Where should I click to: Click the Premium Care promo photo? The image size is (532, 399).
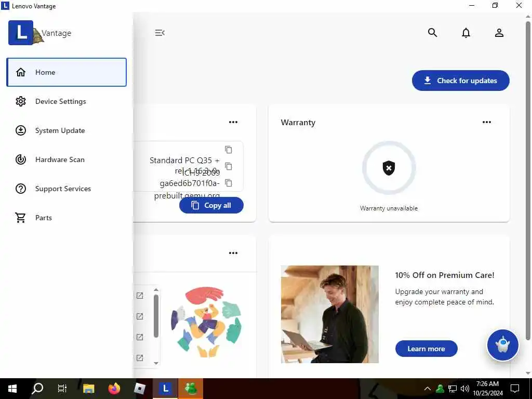click(330, 314)
